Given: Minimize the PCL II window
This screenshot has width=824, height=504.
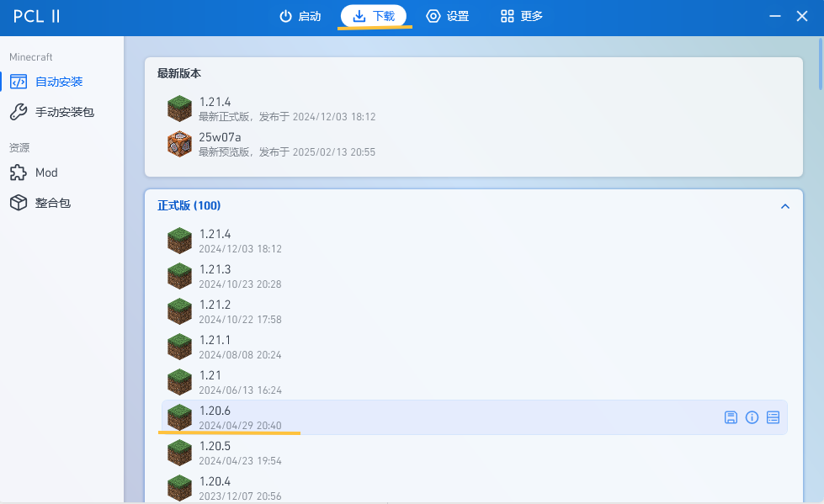Looking at the screenshot, I should pyautogui.click(x=775, y=16).
